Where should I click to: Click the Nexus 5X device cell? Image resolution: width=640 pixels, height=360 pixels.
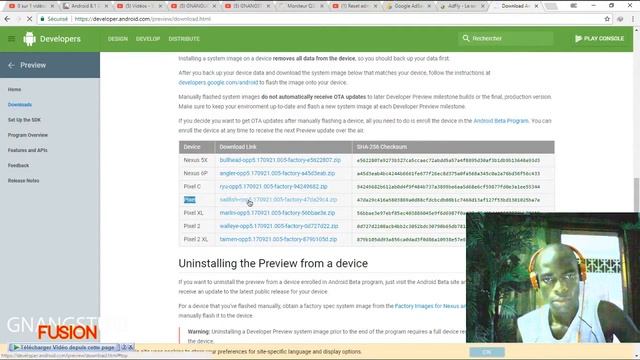196,160
